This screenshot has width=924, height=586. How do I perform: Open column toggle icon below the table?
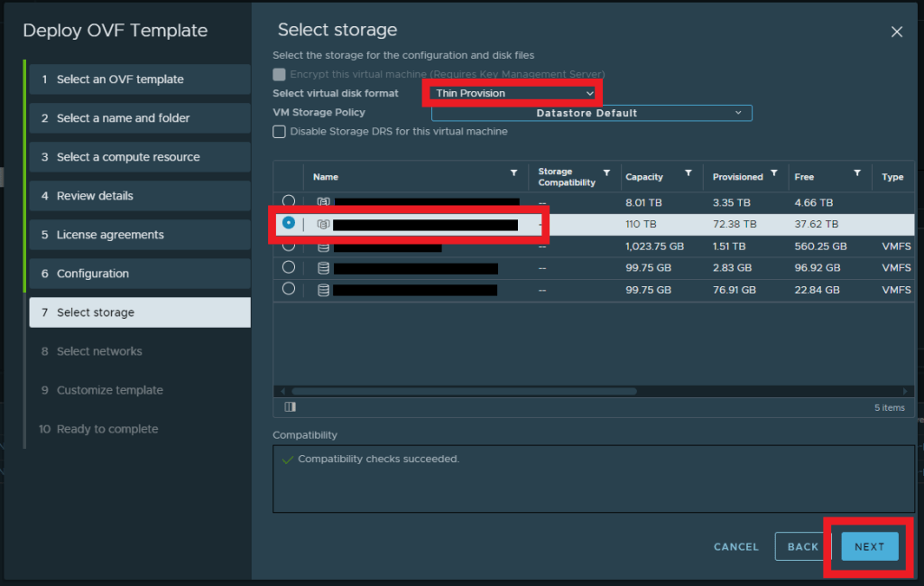290,407
